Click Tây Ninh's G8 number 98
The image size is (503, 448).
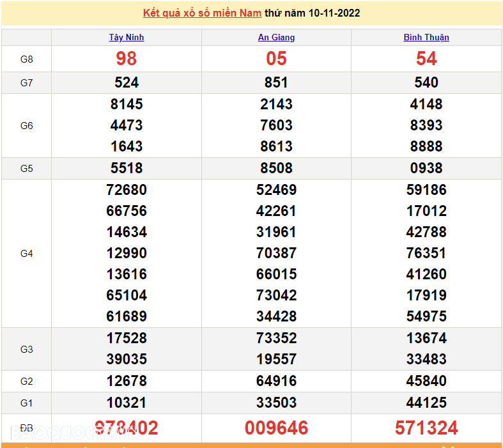pos(127,59)
